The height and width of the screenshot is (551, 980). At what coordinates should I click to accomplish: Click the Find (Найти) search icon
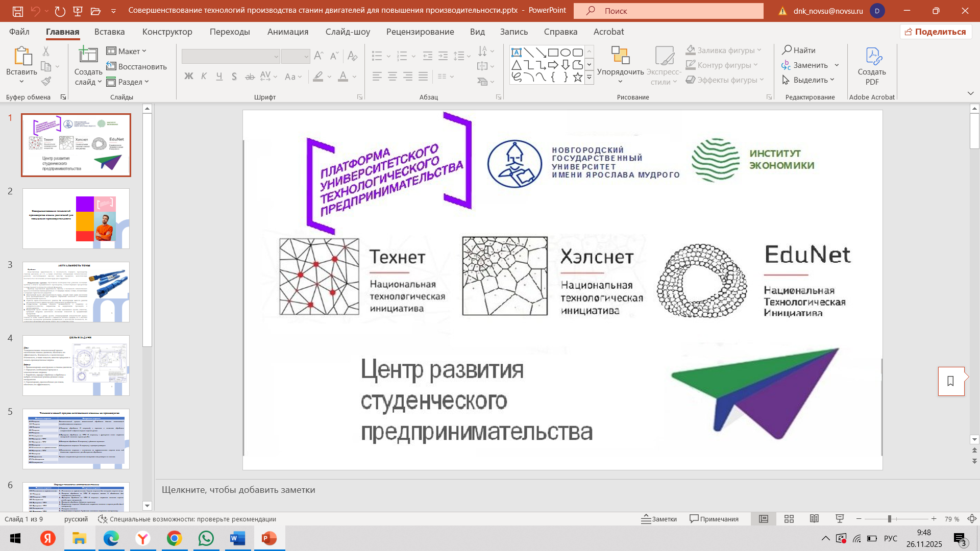tap(787, 50)
